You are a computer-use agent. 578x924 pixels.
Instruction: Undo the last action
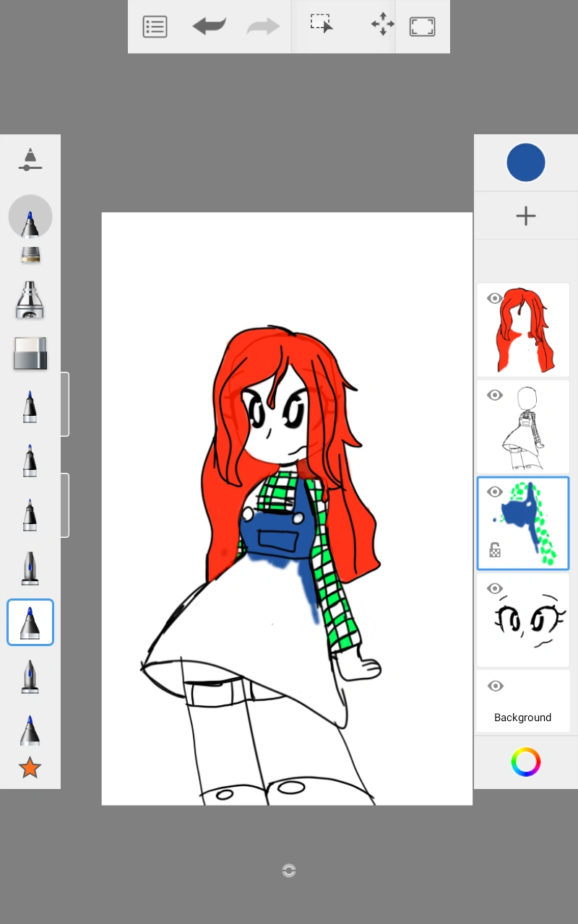(209, 27)
